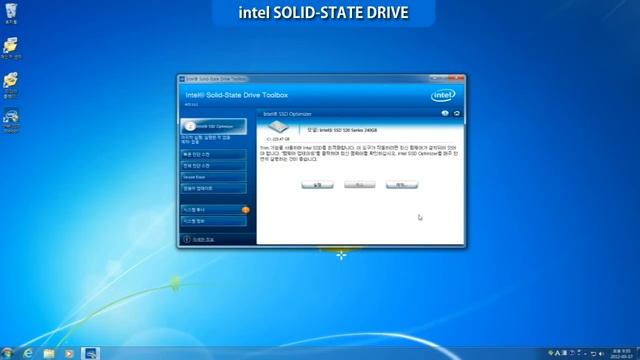The height and width of the screenshot is (360, 640).
Task: Open the full diagnostic scan sidebar item
Action: tap(213, 166)
